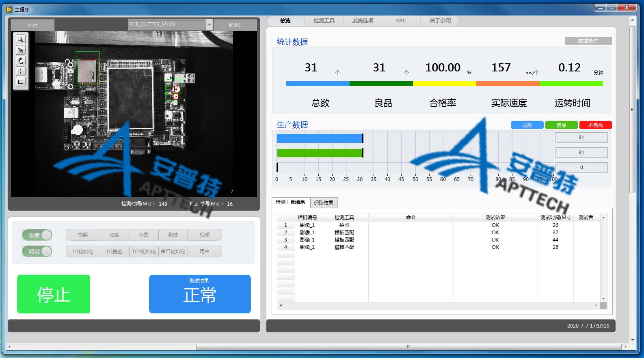Click the 相机编号 column header
Image resolution: width=644 pixels, height=358 pixels.
(307, 217)
